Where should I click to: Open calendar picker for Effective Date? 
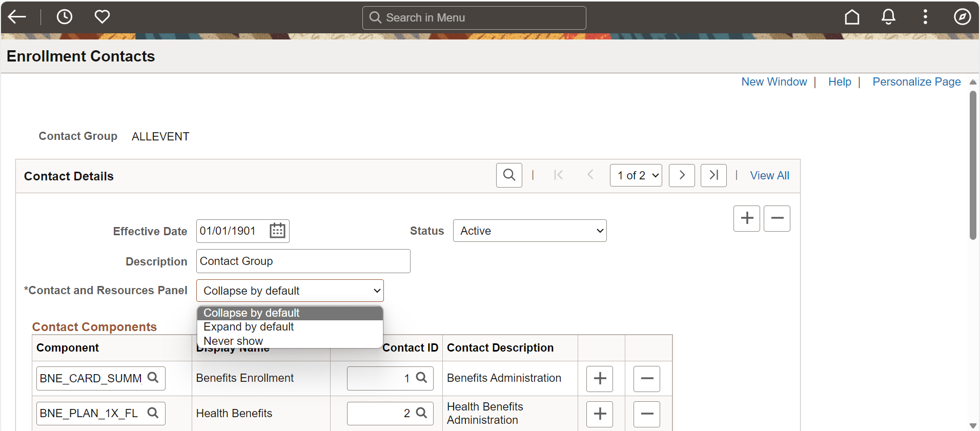pyautogui.click(x=277, y=231)
